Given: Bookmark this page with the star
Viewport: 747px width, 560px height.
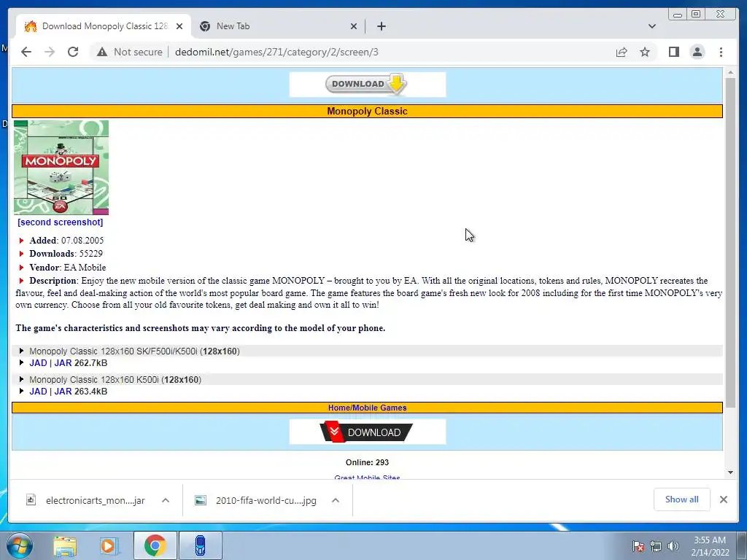Looking at the screenshot, I should tap(645, 52).
